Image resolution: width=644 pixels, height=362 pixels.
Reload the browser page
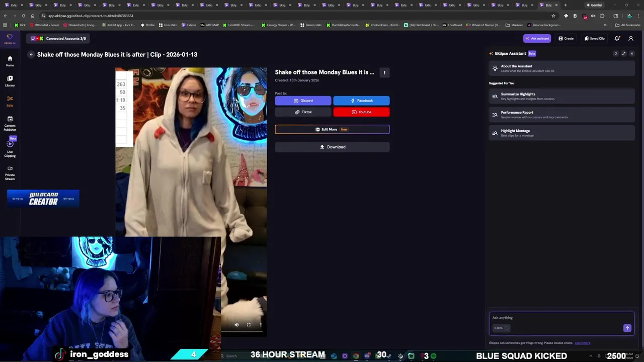pos(23,16)
